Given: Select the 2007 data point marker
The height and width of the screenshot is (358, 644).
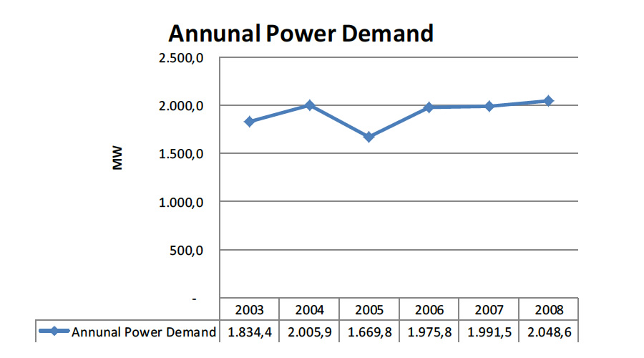Looking at the screenshot, I should 489,106.
